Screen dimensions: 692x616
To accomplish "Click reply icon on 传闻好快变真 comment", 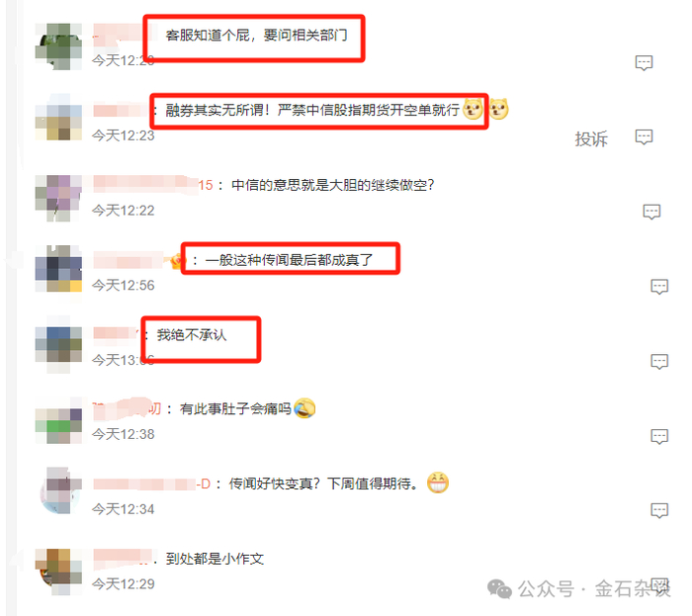I will [659, 510].
